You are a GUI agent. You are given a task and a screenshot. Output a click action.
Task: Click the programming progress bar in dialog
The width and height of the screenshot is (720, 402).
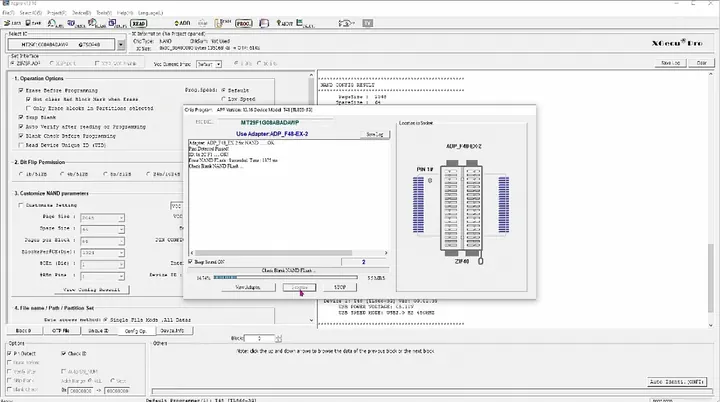tap(285, 277)
